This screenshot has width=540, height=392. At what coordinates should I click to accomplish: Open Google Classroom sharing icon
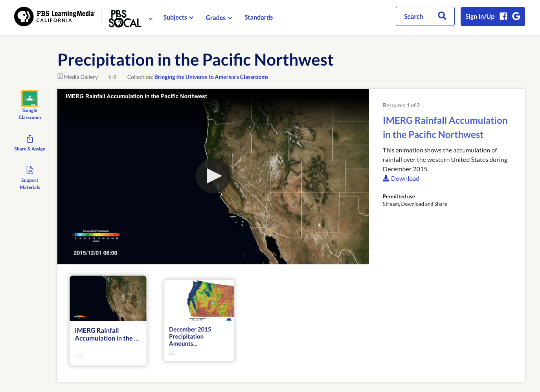click(29, 98)
